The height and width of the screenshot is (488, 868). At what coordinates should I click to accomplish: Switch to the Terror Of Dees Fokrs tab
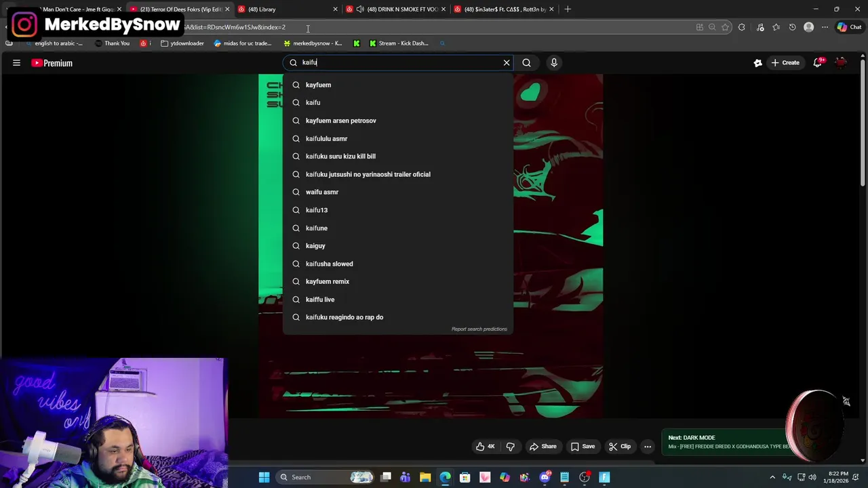click(x=180, y=9)
